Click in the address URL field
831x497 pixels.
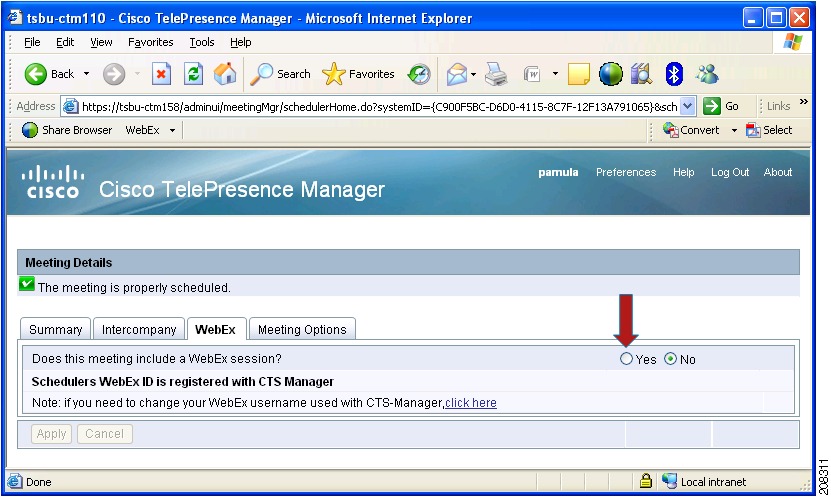379,107
